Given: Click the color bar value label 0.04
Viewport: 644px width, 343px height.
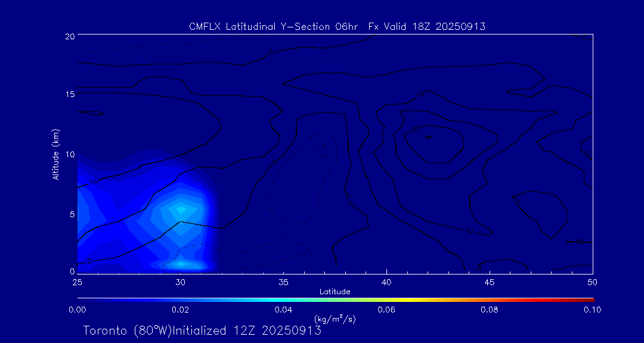Looking at the screenshot, I should [x=283, y=310].
